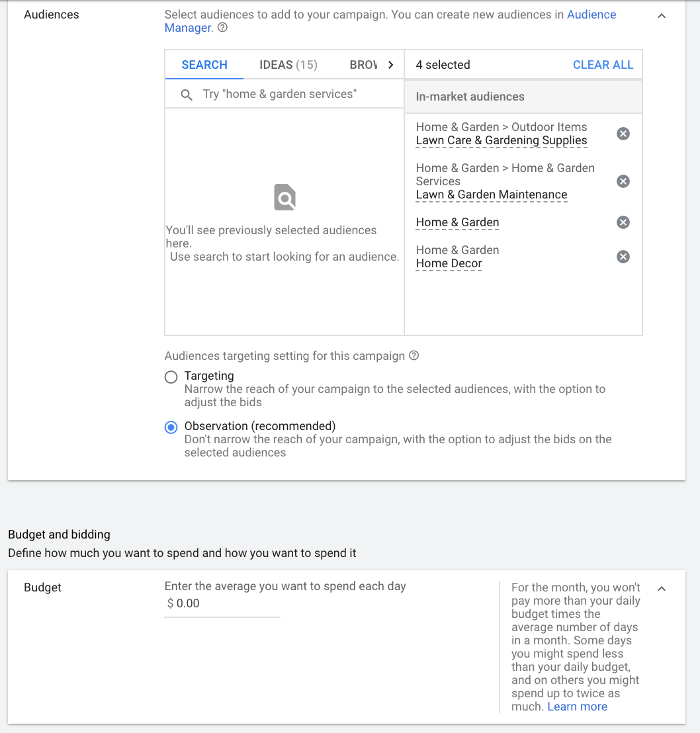Remove the Home & Garden audience
The image size is (700, 733).
click(x=623, y=222)
